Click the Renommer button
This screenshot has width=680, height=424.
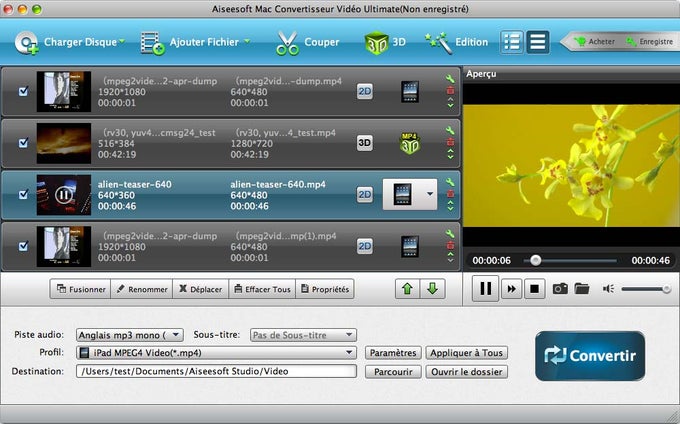(x=142, y=289)
